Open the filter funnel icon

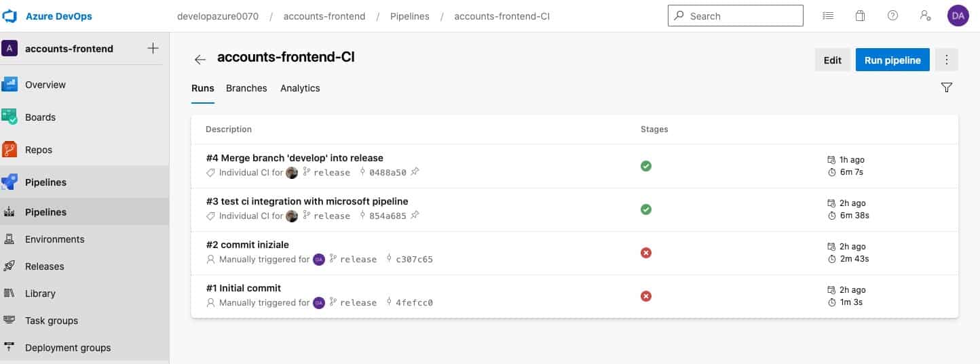pyautogui.click(x=947, y=87)
